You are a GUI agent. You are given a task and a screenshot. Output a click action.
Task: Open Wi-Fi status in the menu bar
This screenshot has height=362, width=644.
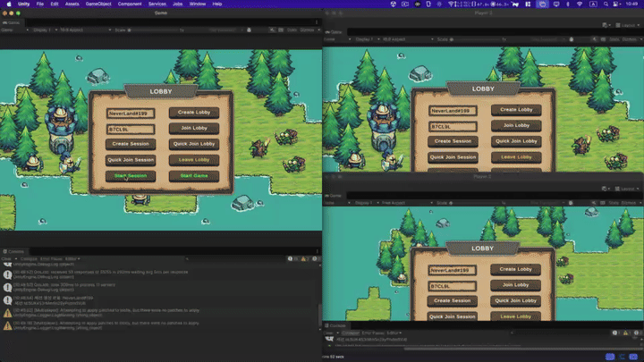pos(579,4)
